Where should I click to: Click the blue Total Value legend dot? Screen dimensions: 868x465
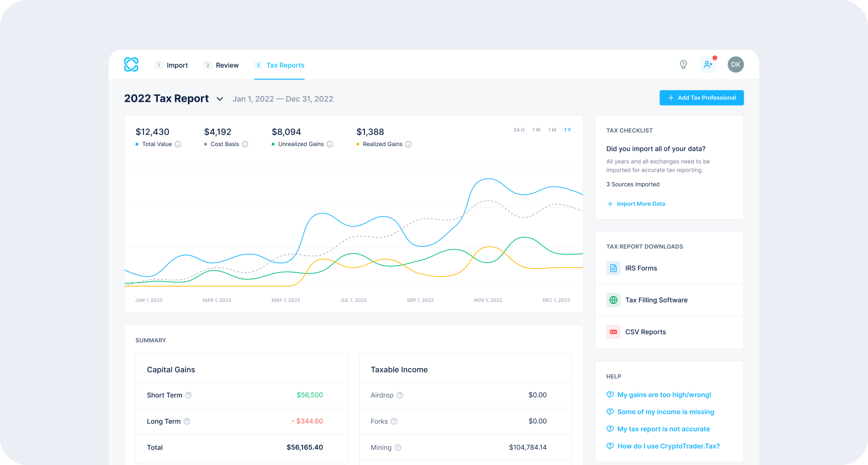(x=137, y=144)
